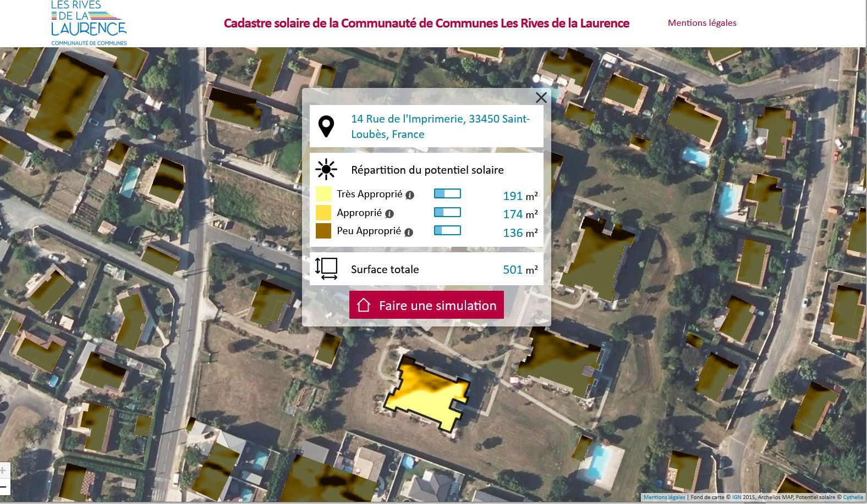Click the 191 m² value
Image resolution: width=867 pixels, height=504 pixels.
[x=520, y=196]
